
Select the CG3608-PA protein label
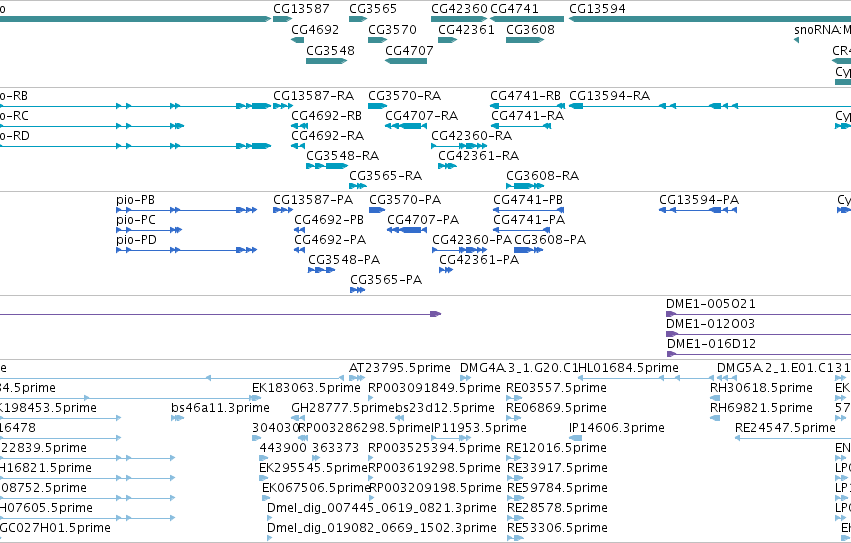point(550,239)
